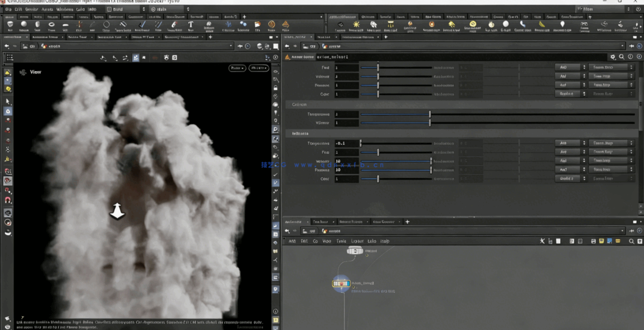Pin the viewport pane path

point(240,46)
